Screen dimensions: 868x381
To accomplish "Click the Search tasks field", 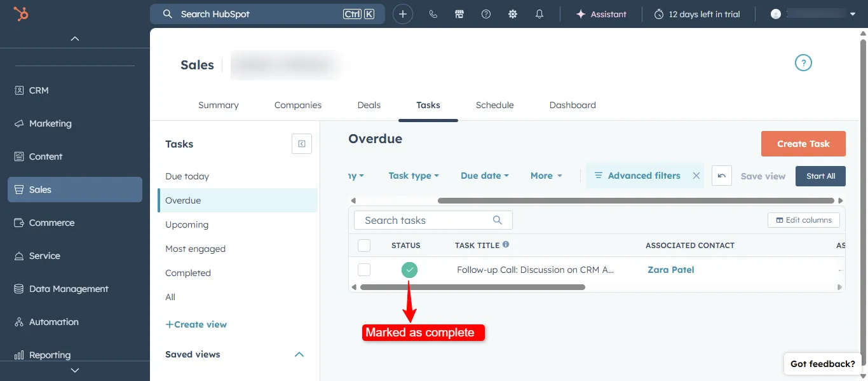I will tap(433, 220).
